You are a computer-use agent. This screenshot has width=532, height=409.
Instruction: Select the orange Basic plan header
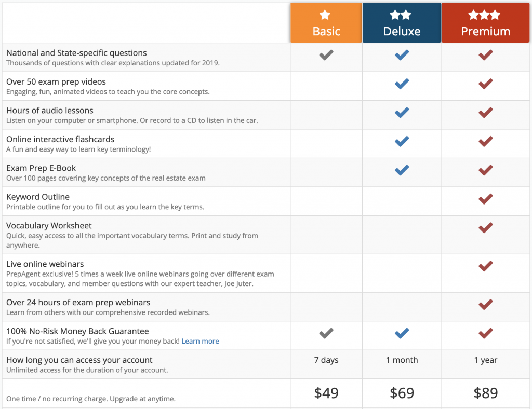[x=326, y=23]
